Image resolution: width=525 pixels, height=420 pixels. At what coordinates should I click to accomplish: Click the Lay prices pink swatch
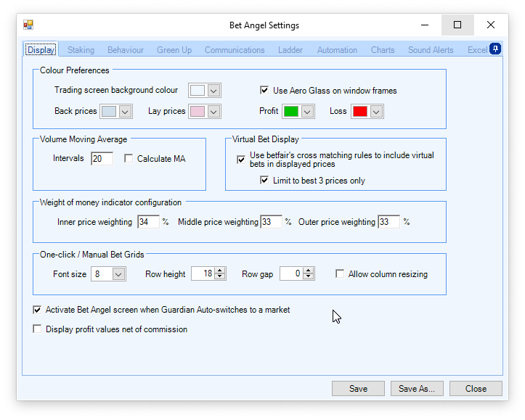click(x=198, y=112)
